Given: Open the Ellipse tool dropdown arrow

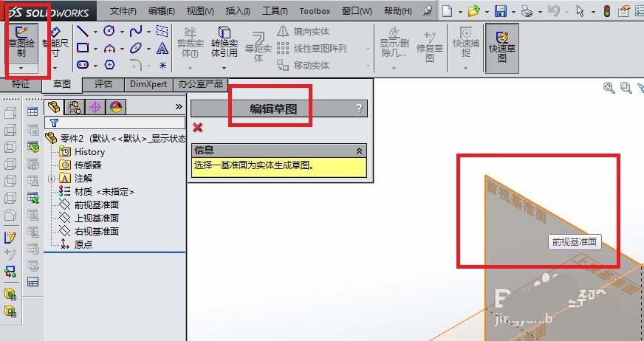Looking at the screenshot, I should pyautogui.click(x=148, y=49).
